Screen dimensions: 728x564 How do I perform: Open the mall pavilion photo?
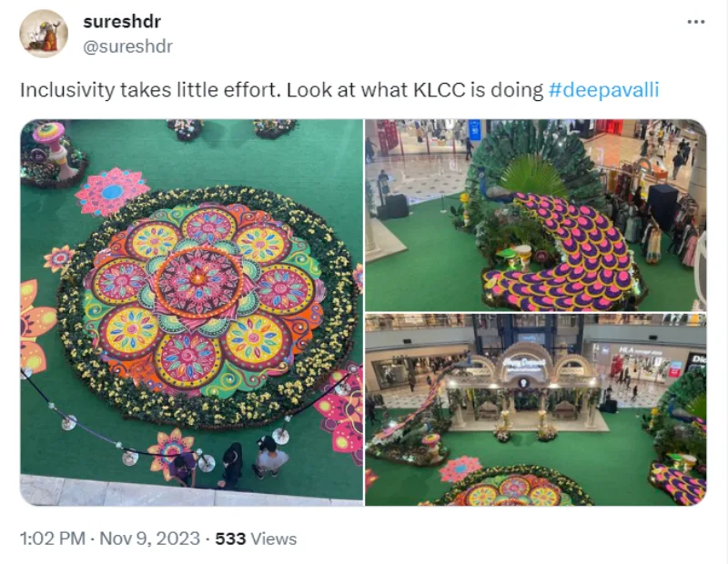536,409
